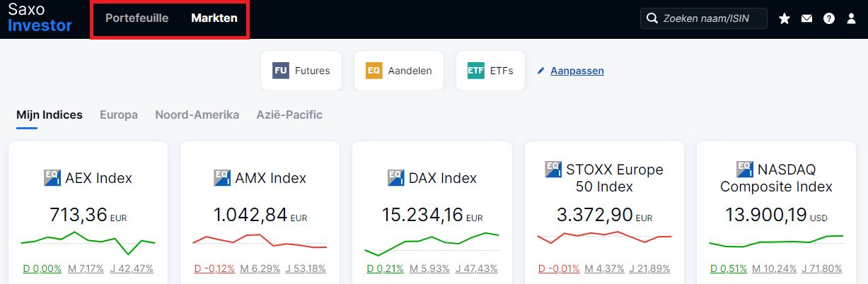This screenshot has width=868, height=284.
Task: Select DAX monthly change M 5,93%
Action: (430, 268)
